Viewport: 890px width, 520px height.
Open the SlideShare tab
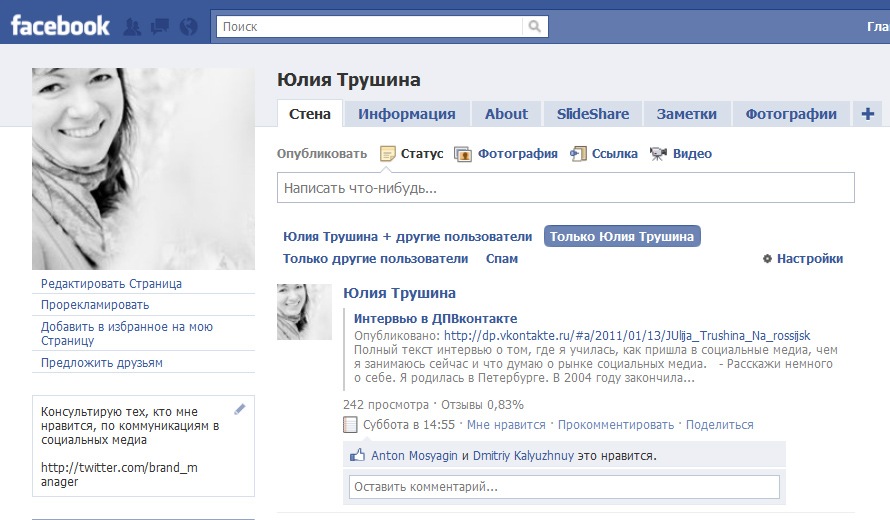593,114
